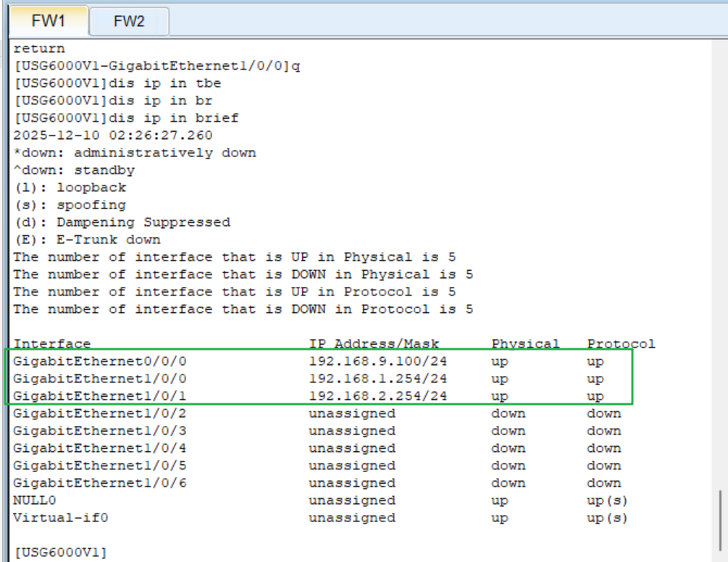Click the 'dis ip in brief' command line
This screenshot has width=728, height=562.
[126, 118]
